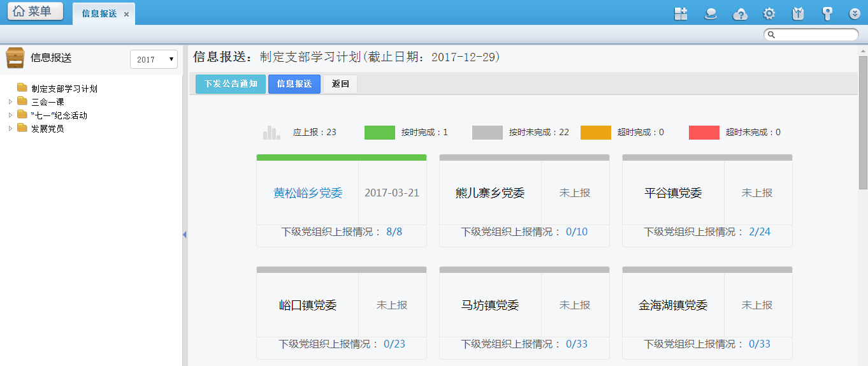868x366 pixels.
Task: Open the 黄松峪乡党委 link
Action: coord(308,193)
